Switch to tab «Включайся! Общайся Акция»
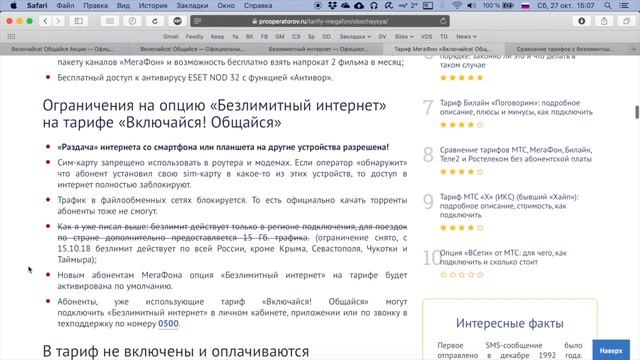 pos(62,49)
